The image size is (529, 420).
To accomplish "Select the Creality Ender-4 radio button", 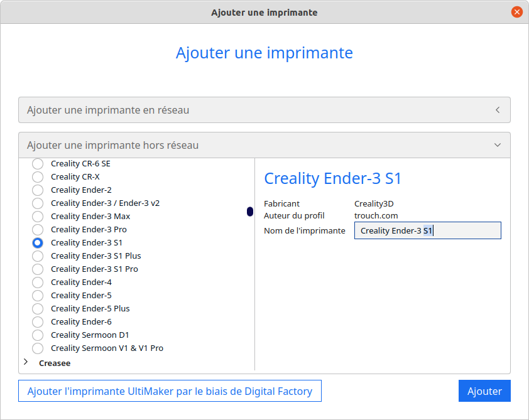I will [38, 282].
